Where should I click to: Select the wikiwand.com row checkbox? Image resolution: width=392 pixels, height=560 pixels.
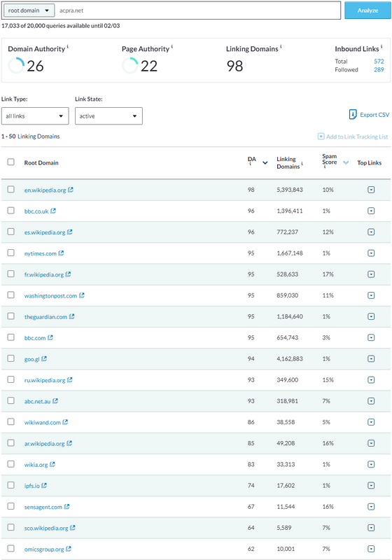pyautogui.click(x=11, y=421)
